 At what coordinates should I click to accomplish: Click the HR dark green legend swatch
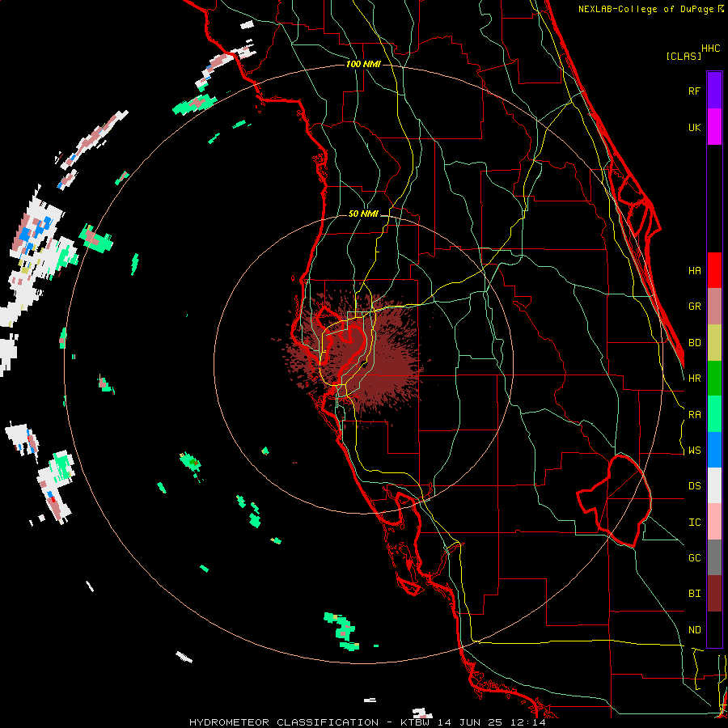coord(714,379)
